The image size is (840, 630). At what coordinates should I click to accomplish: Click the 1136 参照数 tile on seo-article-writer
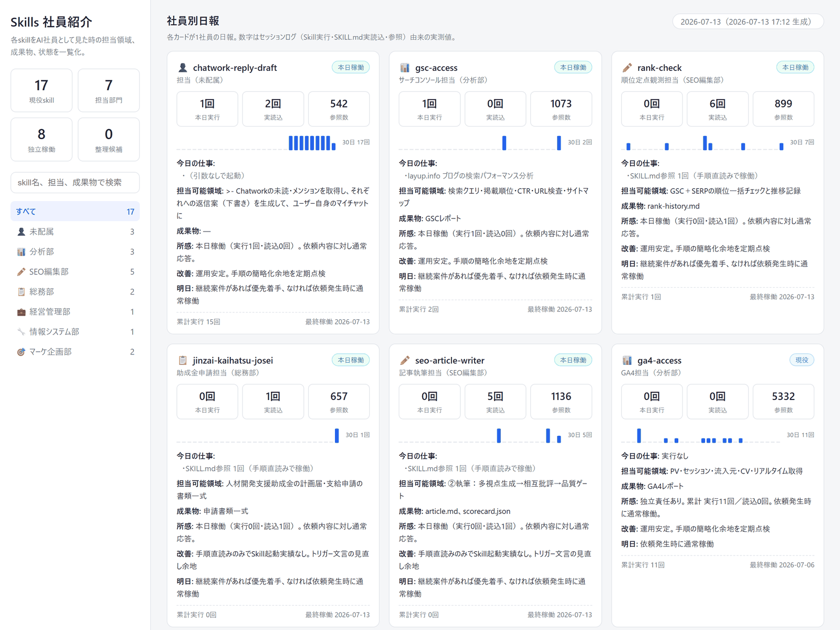561,402
